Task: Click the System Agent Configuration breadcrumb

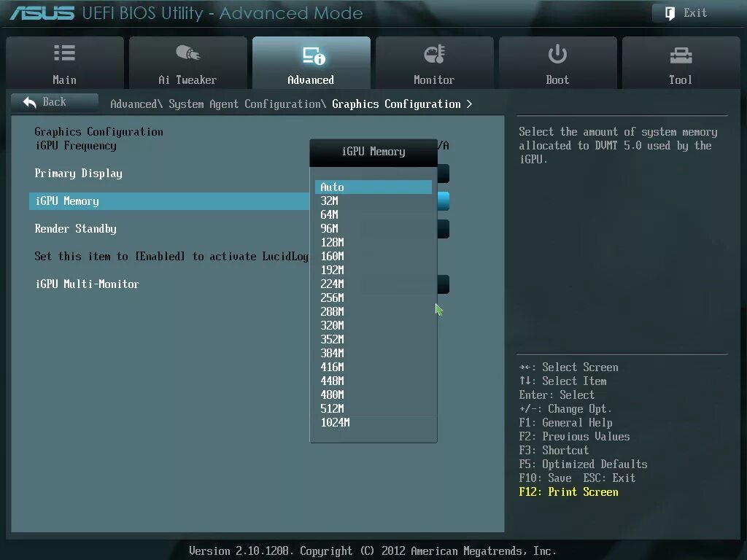Action: [x=247, y=104]
